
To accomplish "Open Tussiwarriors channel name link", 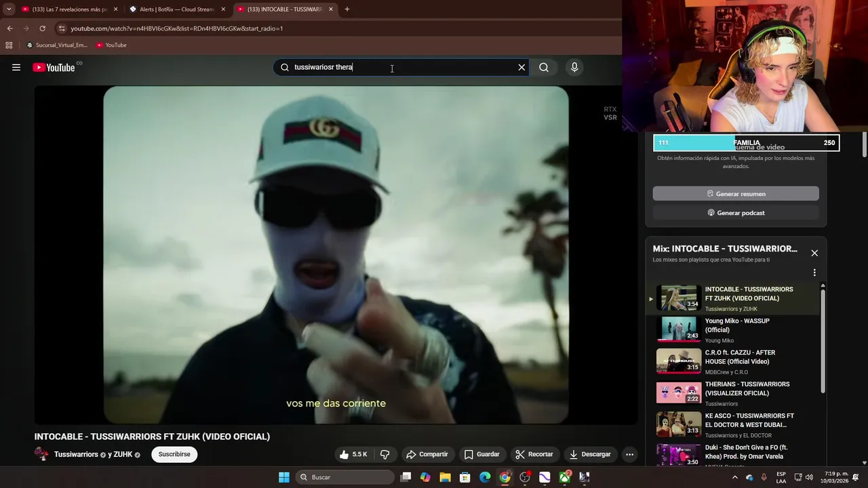I will click(76, 454).
